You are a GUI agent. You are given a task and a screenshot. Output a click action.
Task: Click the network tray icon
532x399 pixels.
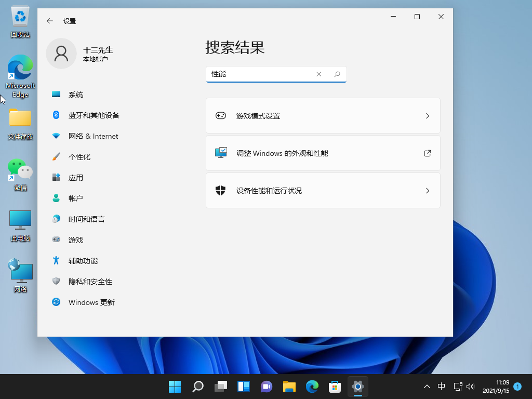coord(458,387)
